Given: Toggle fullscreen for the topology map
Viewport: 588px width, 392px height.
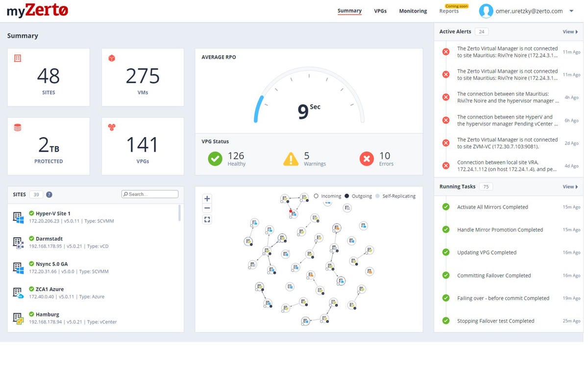Looking at the screenshot, I should click(207, 220).
